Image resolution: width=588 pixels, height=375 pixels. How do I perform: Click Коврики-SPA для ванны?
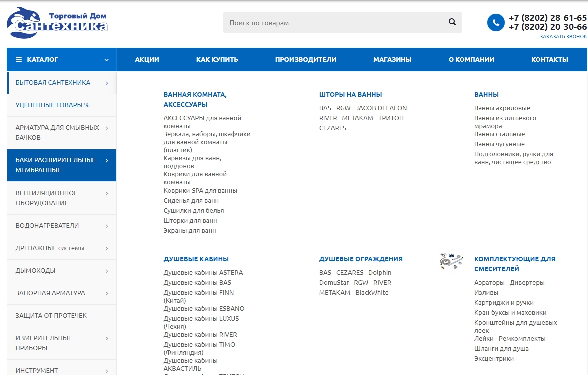coord(200,191)
